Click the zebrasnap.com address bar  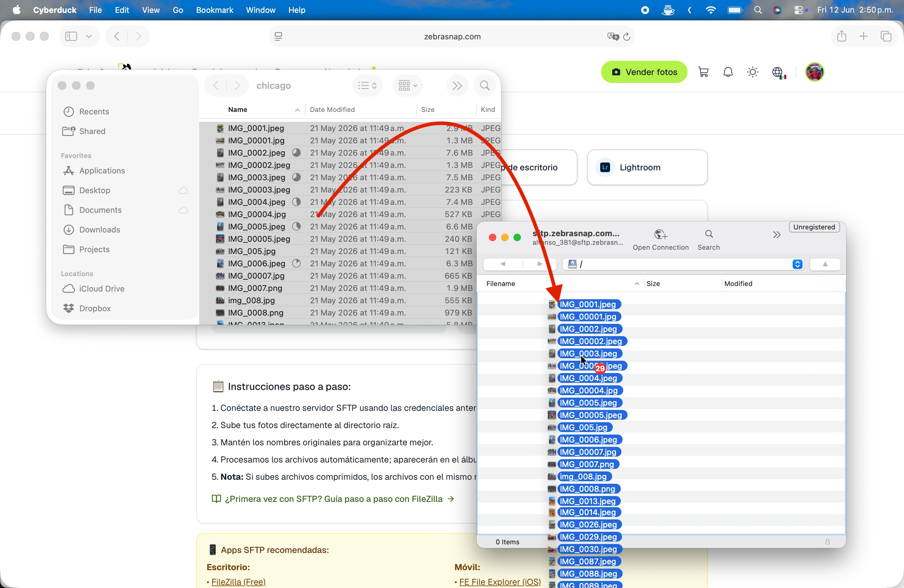coord(452,37)
